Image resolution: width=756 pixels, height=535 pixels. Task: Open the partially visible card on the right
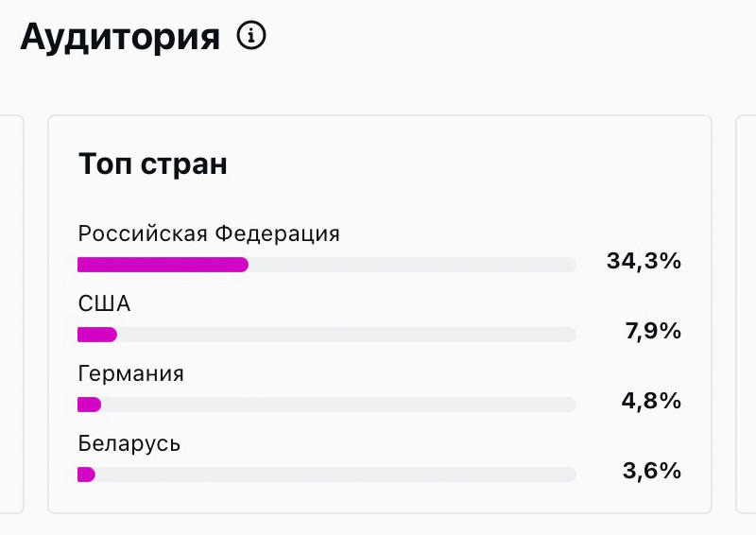pyautogui.click(x=747, y=314)
